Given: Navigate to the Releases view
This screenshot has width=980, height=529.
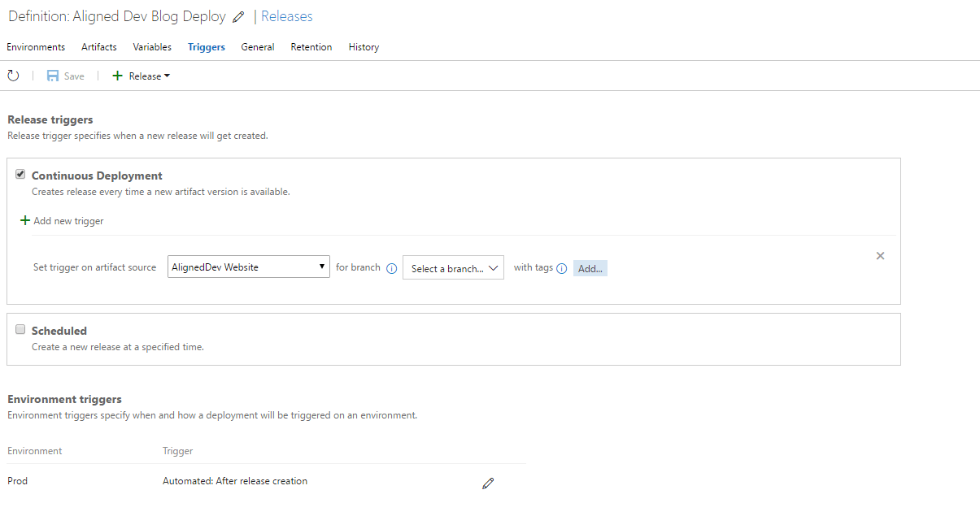Looking at the screenshot, I should pyautogui.click(x=289, y=16).
